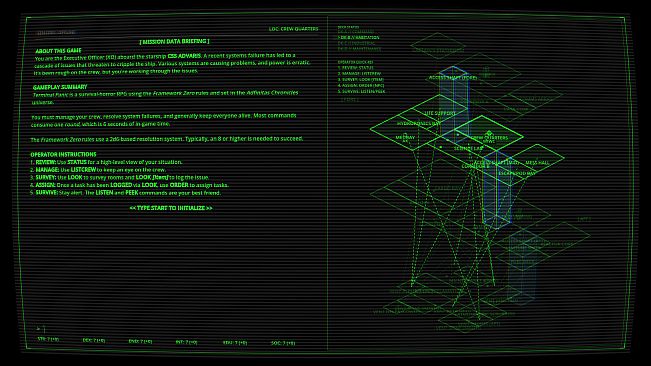Click quick-ref 1 REVIEW: STATUS

355,68
